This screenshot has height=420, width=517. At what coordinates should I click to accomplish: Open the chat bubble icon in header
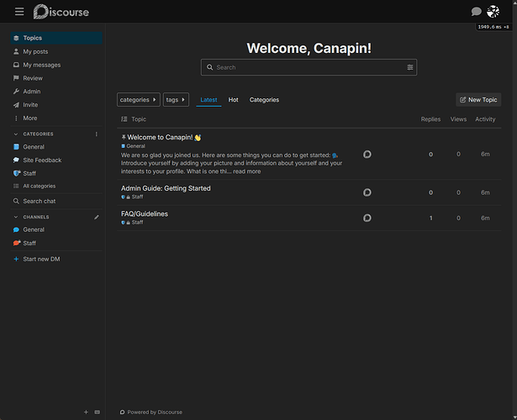click(476, 12)
